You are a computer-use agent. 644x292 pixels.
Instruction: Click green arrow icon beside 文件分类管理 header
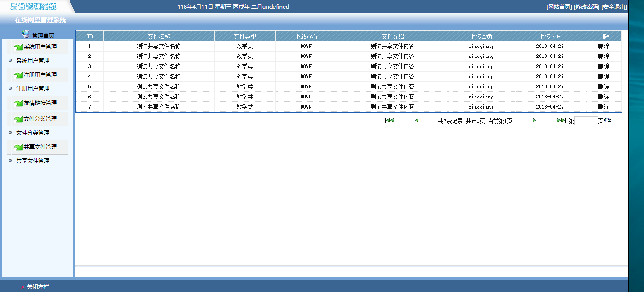click(18, 119)
